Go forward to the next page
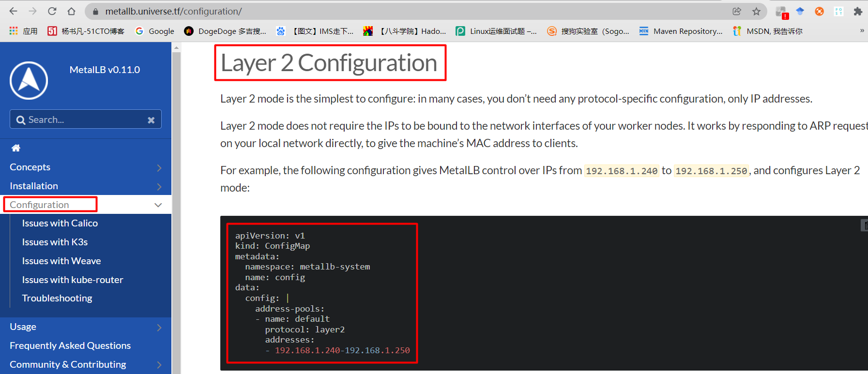The image size is (868, 374). point(32,11)
